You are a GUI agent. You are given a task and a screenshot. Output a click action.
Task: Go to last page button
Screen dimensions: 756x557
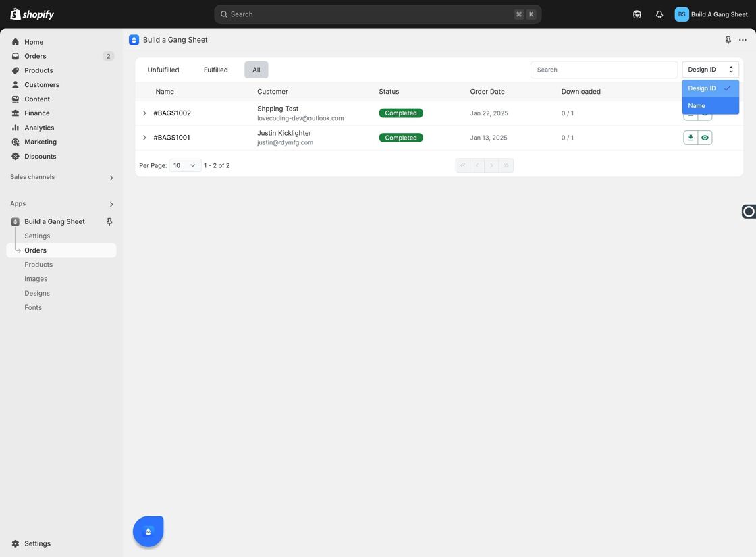[506, 165]
